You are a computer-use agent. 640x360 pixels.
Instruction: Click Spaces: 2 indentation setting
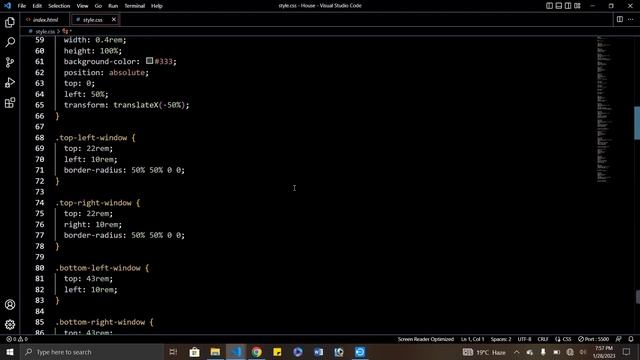click(501, 339)
